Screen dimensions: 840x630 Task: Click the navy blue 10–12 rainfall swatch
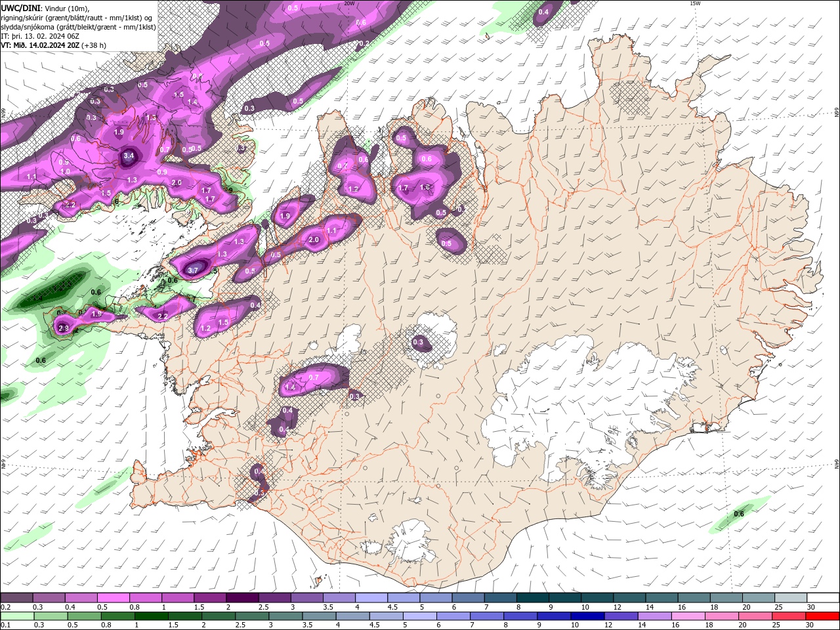pos(587,616)
